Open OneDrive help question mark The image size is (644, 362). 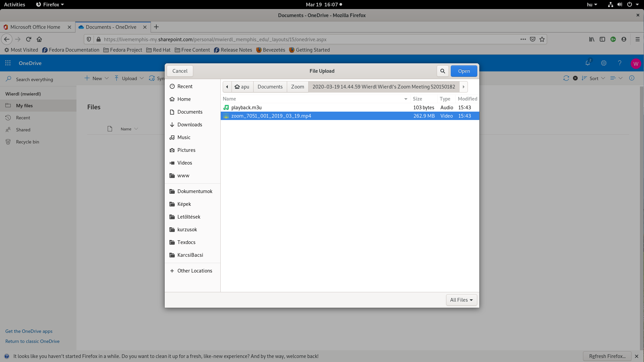(620, 63)
